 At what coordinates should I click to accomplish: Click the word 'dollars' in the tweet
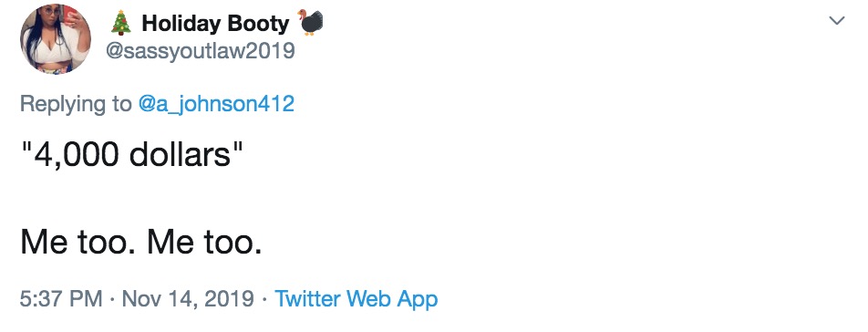[x=180, y=155]
